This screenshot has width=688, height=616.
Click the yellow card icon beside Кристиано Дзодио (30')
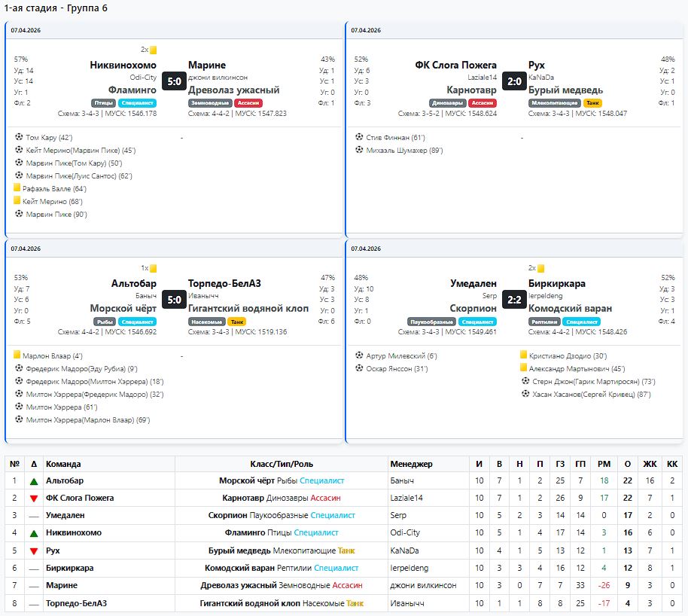pos(524,355)
